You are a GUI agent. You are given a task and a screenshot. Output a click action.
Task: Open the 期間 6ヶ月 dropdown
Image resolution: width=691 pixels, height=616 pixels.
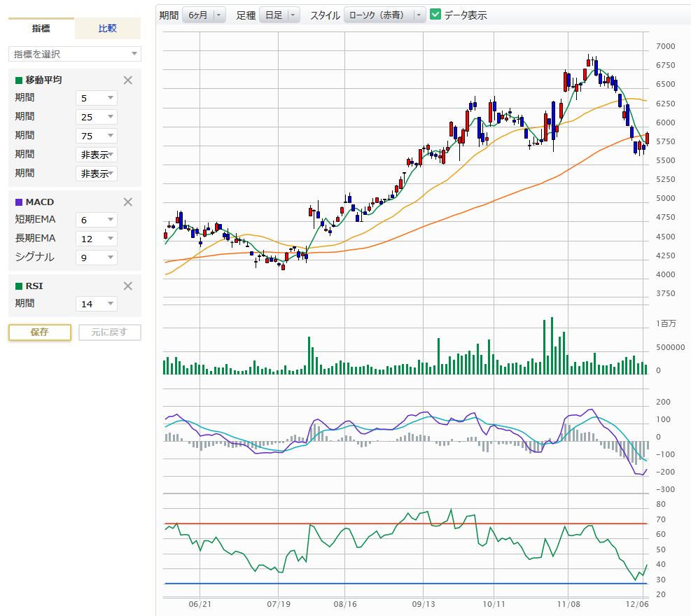click(203, 15)
